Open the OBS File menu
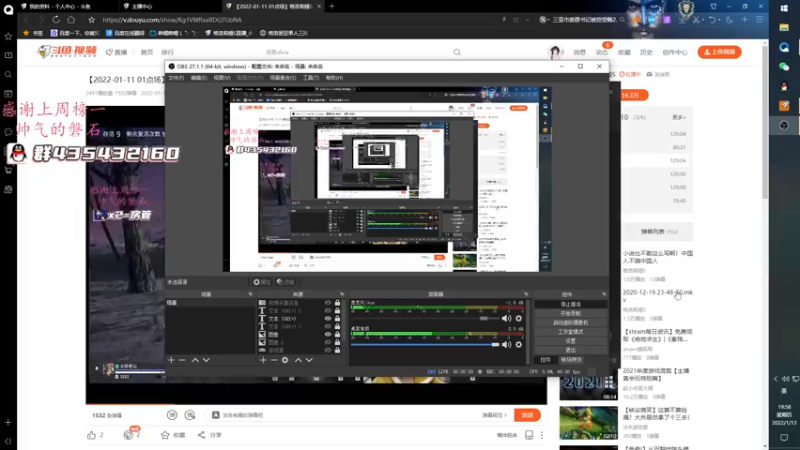800x450 pixels. point(176,78)
